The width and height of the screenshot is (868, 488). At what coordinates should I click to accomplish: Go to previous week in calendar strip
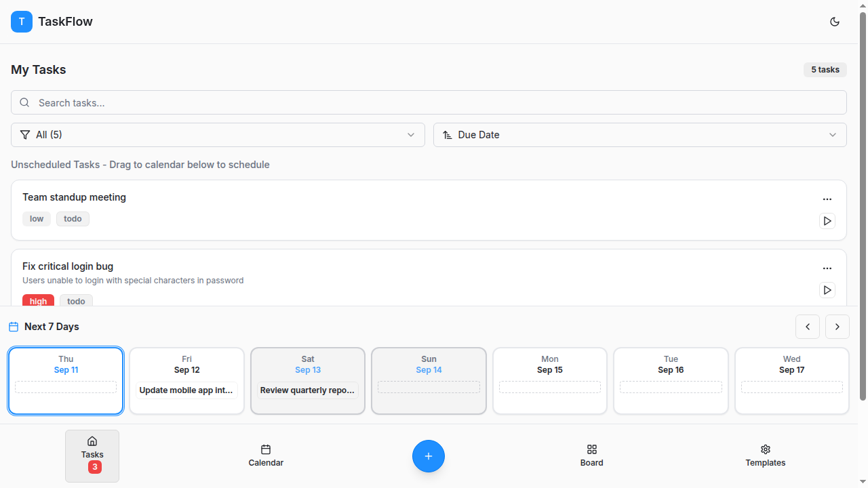[808, 327]
